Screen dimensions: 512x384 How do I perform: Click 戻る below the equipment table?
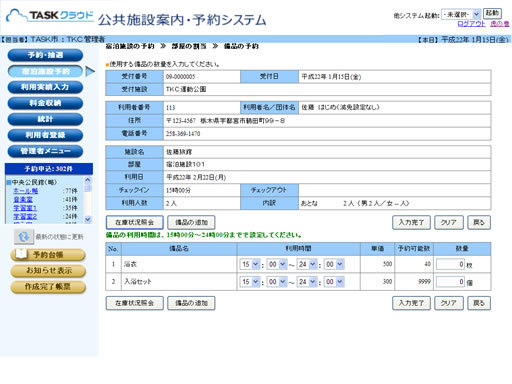pos(479,303)
